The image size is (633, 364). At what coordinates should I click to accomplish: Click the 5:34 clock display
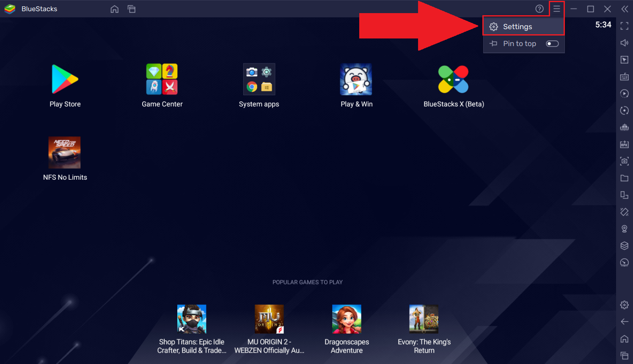[x=603, y=25]
